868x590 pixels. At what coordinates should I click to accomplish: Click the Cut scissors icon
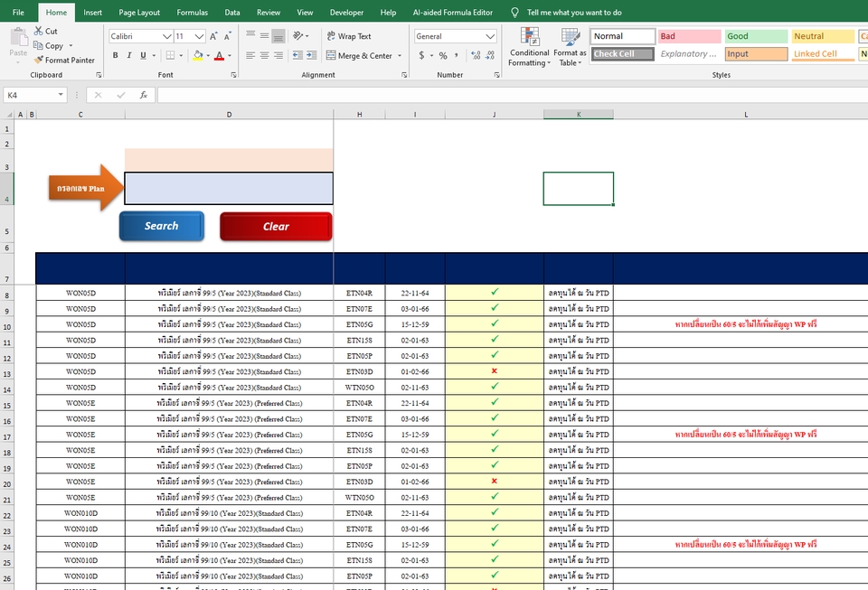[x=36, y=30]
